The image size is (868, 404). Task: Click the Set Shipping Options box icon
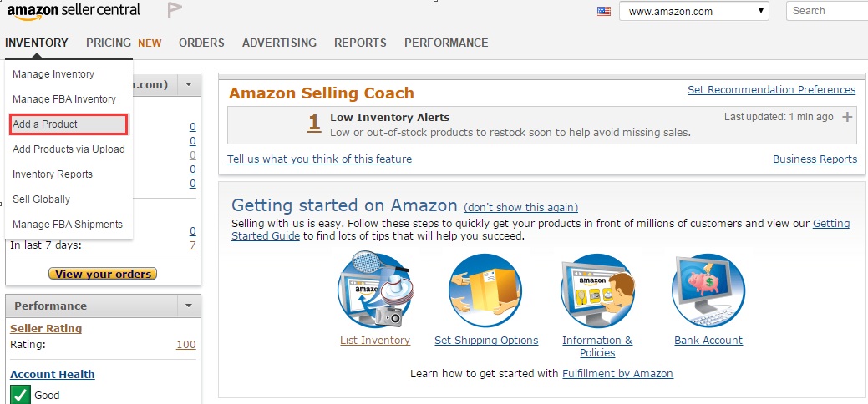coord(485,290)
